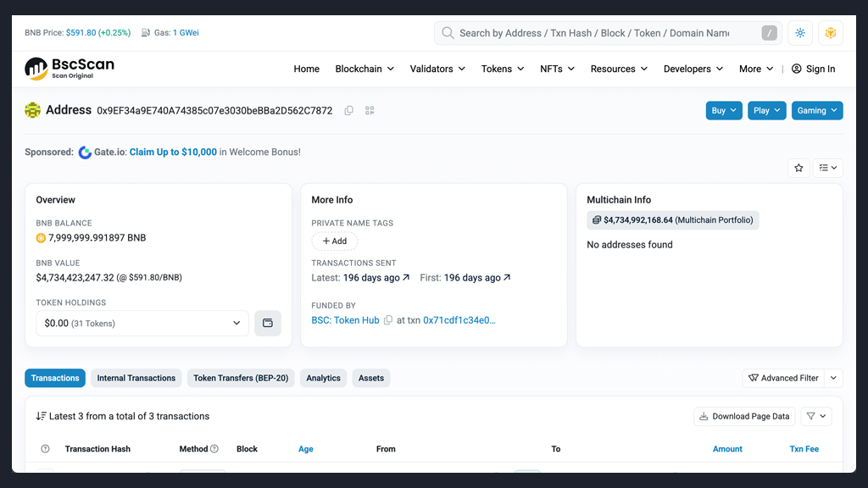Viewport: 868px width, 488px height.
Task: Copy BSC: Token Hub funder address
Action: pos(388,320)
